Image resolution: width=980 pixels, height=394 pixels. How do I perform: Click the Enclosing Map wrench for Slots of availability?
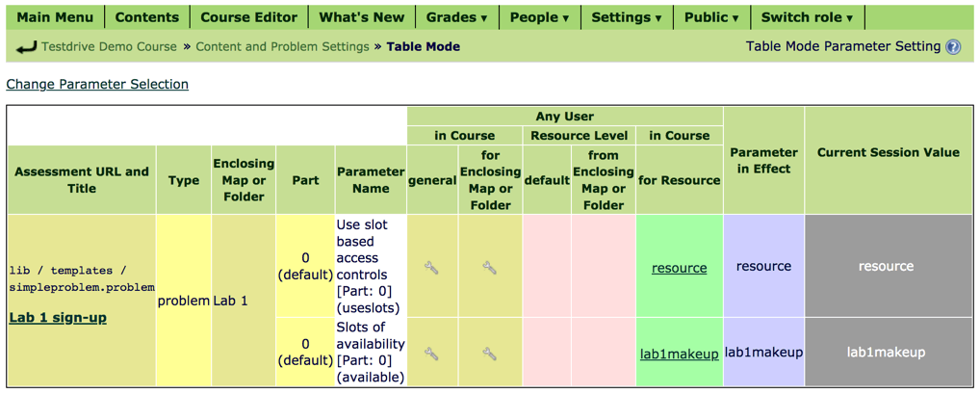[x=489, y=354]
